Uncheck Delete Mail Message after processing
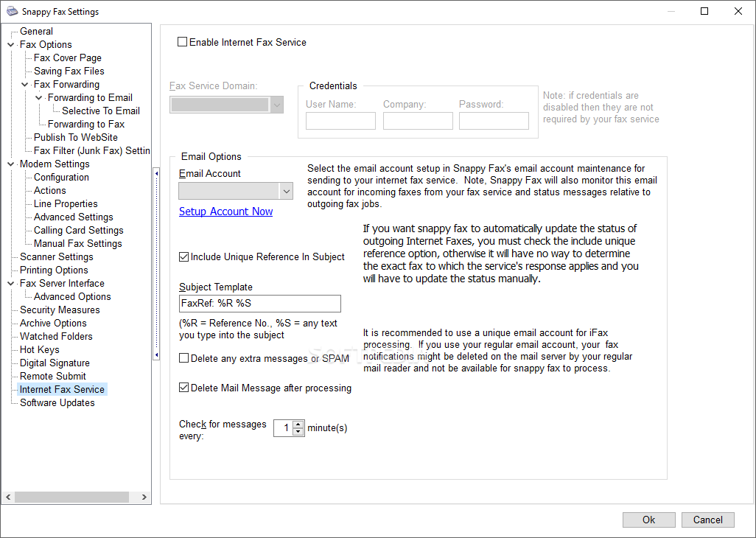The image size is (756, 538). coord(183,388)
